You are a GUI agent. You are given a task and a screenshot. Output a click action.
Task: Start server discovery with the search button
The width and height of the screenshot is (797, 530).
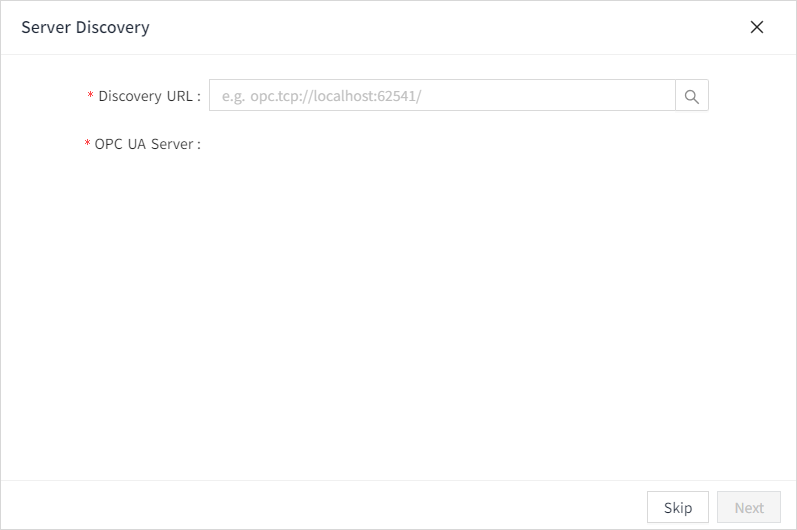[x=691, y=96]
